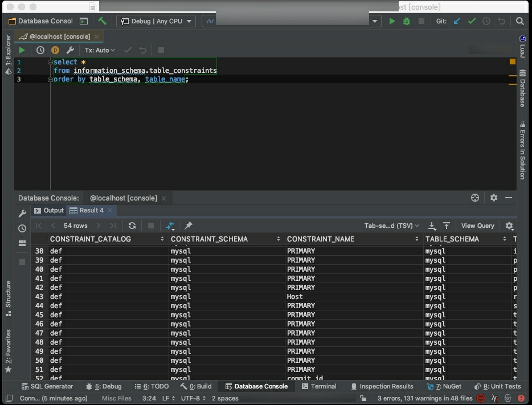The width and height of the screenshot is (532, 405).
Task: Sort by the CONSTRAINT_NAME column arrows
Action: pos(416,239)
